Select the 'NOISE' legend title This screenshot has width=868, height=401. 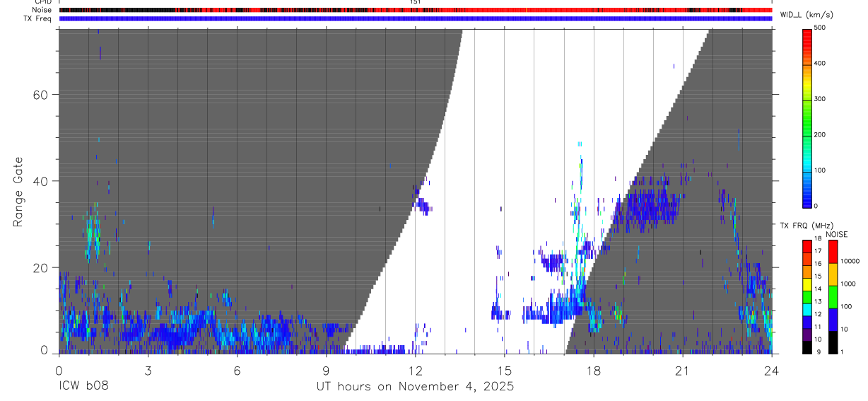coord(838,235)
